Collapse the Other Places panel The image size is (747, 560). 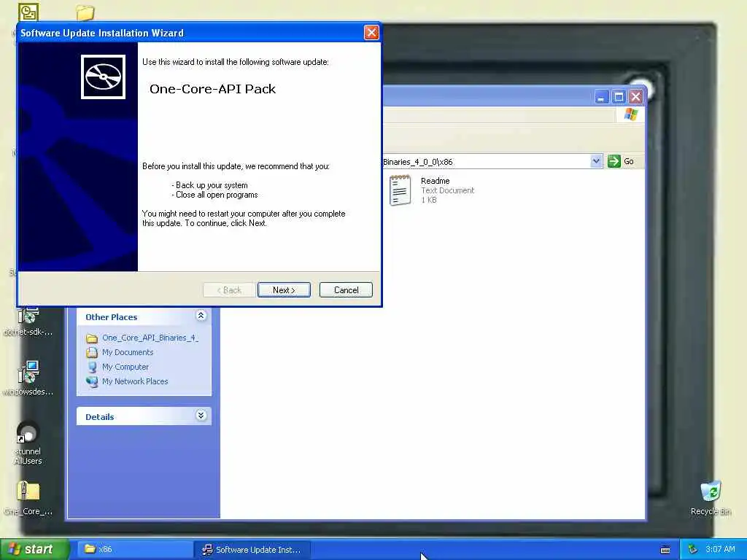point(201,316)
